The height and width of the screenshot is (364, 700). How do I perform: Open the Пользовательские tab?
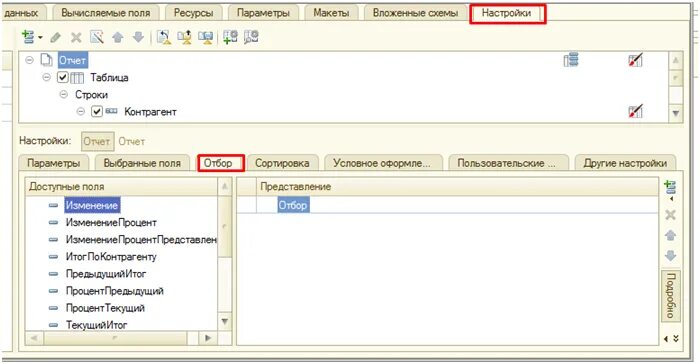507,163
